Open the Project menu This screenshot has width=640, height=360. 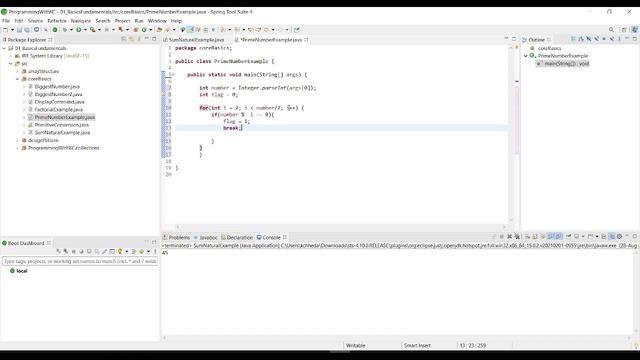(x=122, y=21)
